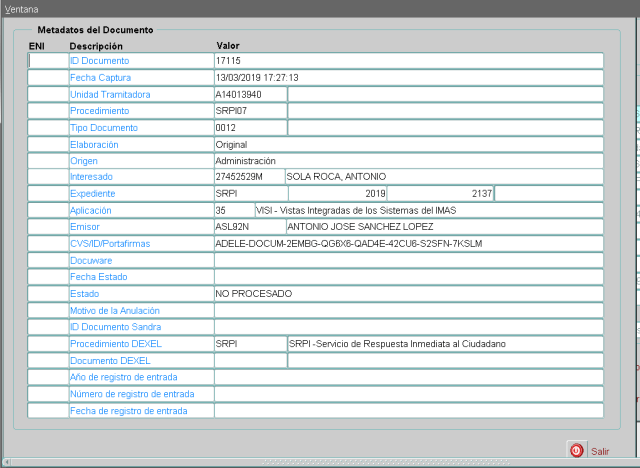Click the Interesado name SOLA ROCA, ANTONIO
640x468 pixels.
click(x=444, y=177)
